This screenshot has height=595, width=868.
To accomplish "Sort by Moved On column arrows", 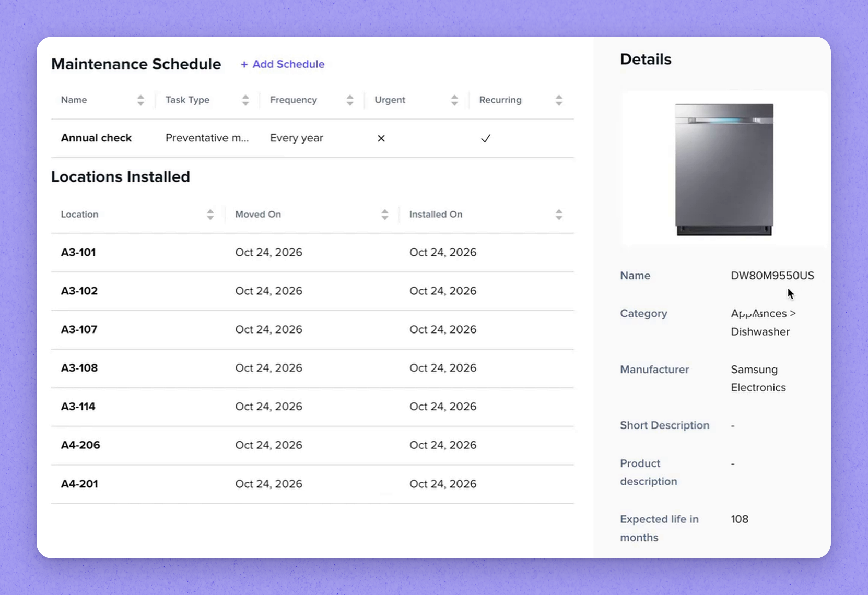I will 384,215.
